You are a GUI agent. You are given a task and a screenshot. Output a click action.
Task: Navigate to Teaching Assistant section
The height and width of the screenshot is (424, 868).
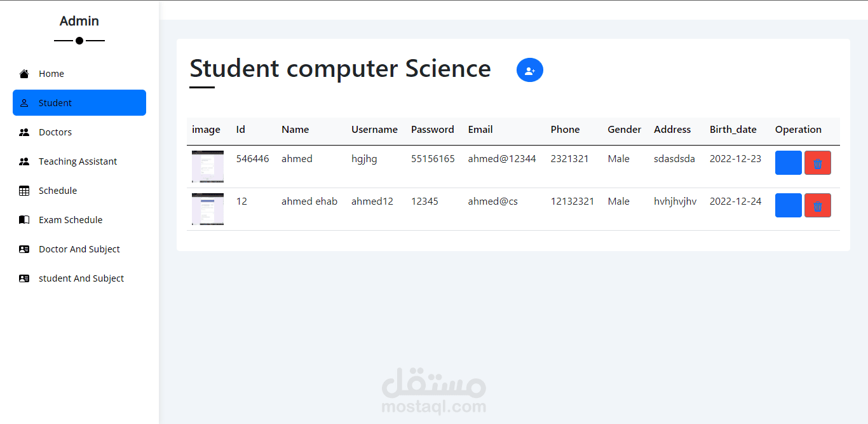[78, 161]
